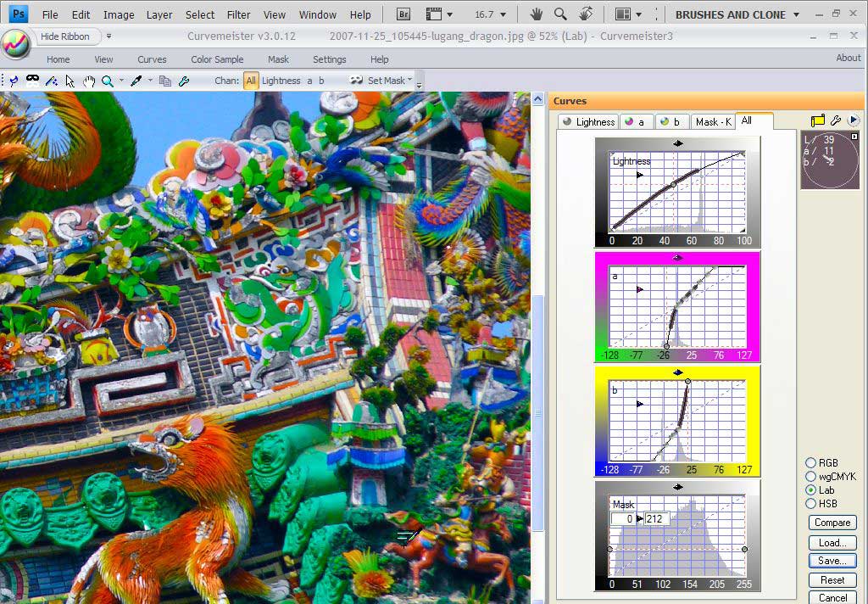
Task: Click the bottom control point on the a curve
Action: (x=666, y=346)
